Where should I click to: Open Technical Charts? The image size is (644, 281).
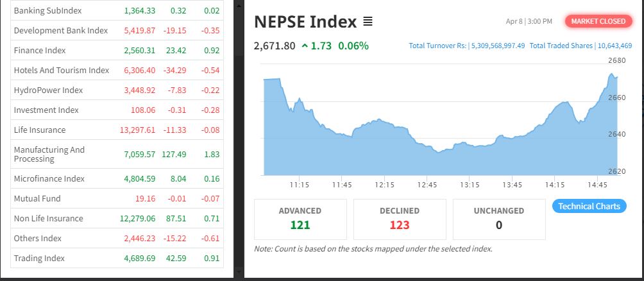589,206
